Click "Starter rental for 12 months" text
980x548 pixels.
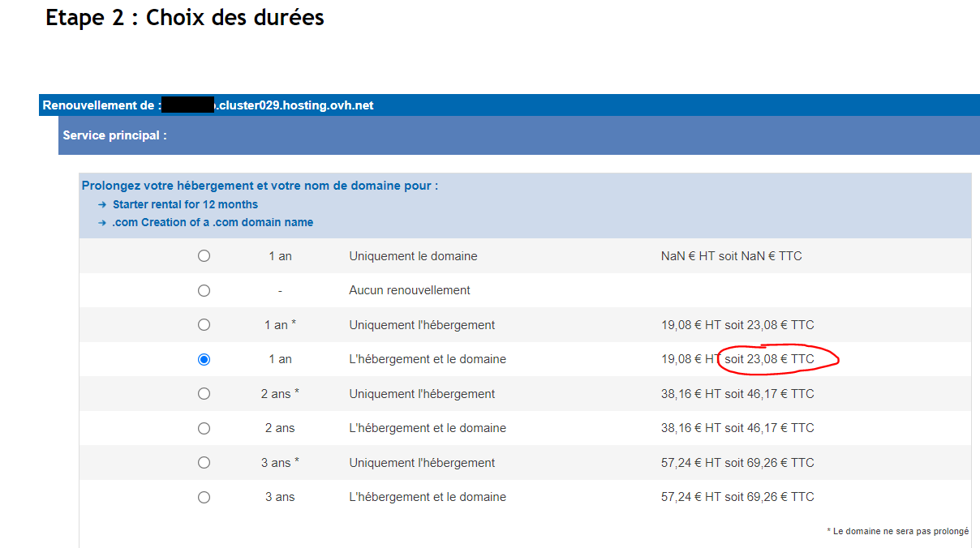185,205
